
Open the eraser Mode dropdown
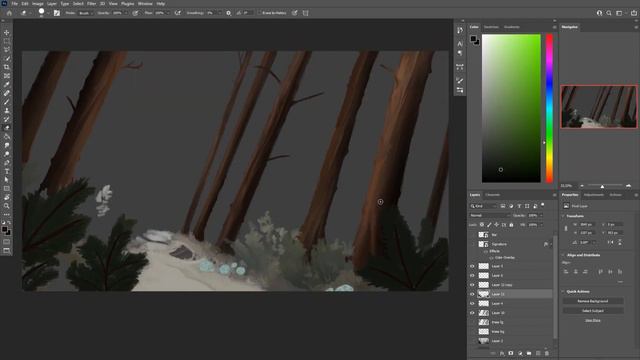85,13
